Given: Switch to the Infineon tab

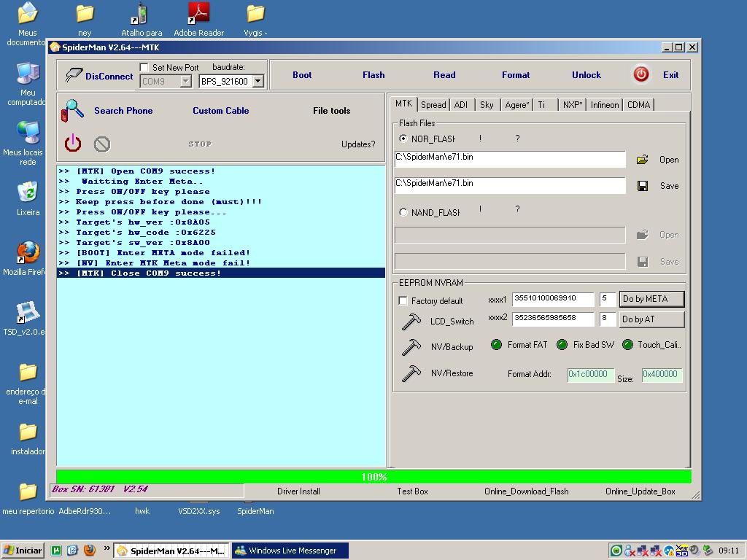Looking at the screenshot, I should coord(605,105).
